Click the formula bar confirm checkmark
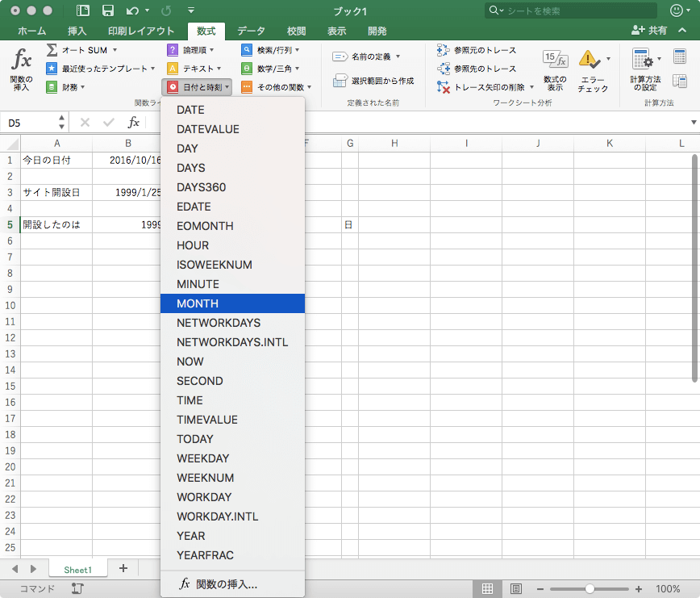This screenshot has width=700, height=598. 109,123
